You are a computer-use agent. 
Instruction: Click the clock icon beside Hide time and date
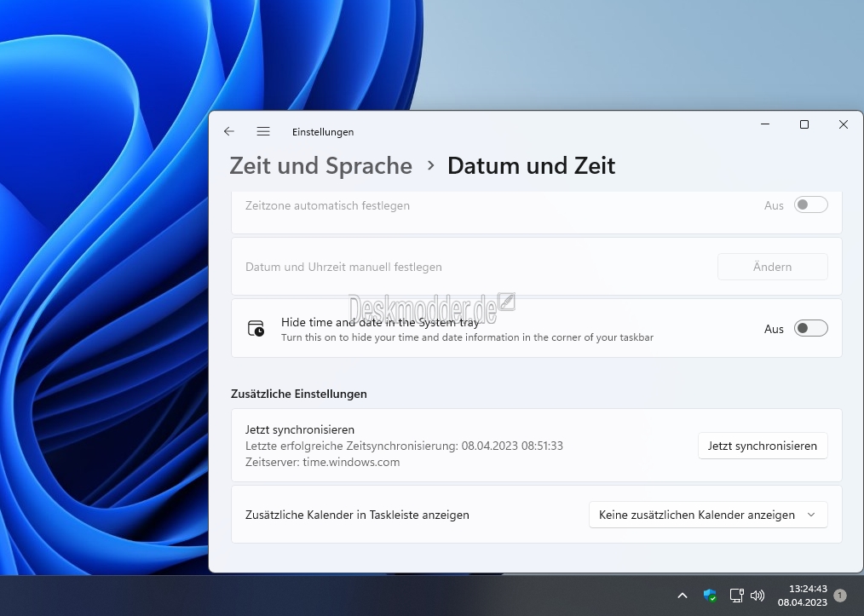pyautogui.click(x=256, y=328)
